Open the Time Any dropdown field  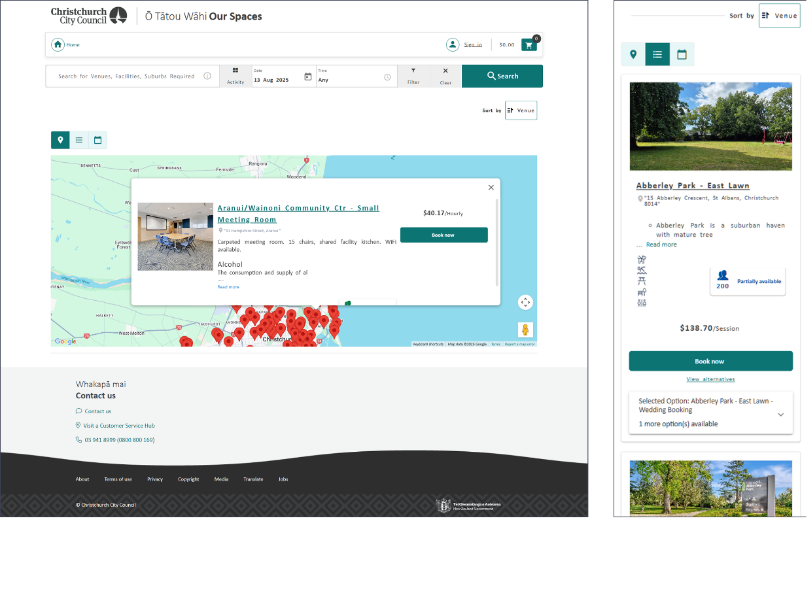(355, 77)
